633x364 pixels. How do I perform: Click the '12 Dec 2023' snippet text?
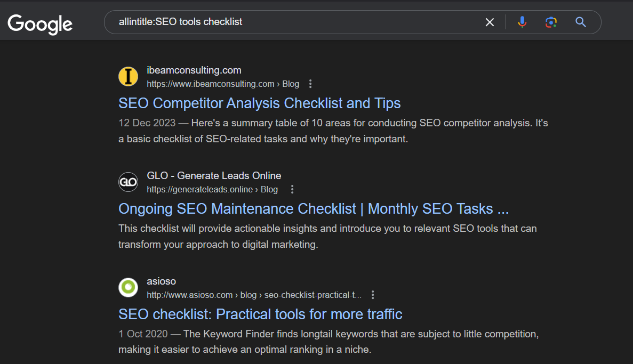pyautogui.click(x=147, y=123)
